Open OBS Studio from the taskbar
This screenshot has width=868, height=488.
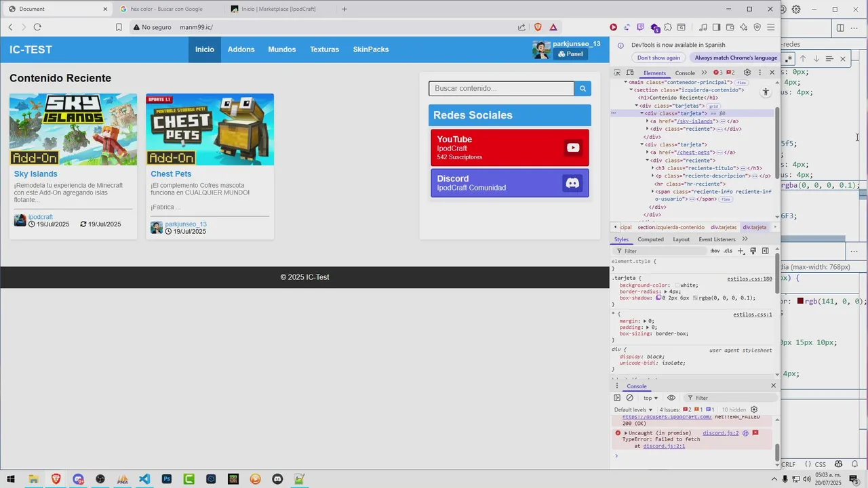[100, 479]
